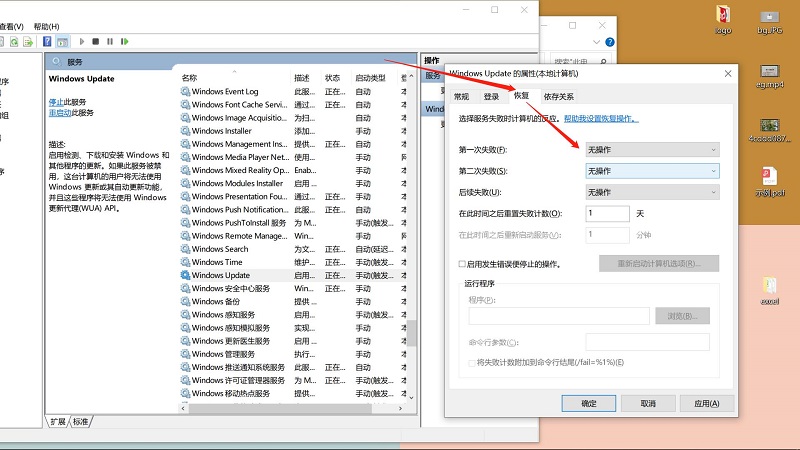This screenshot has height=450, width=800.
Task: Click the horizontal scrollbar of services list
Action: (280, 408)
